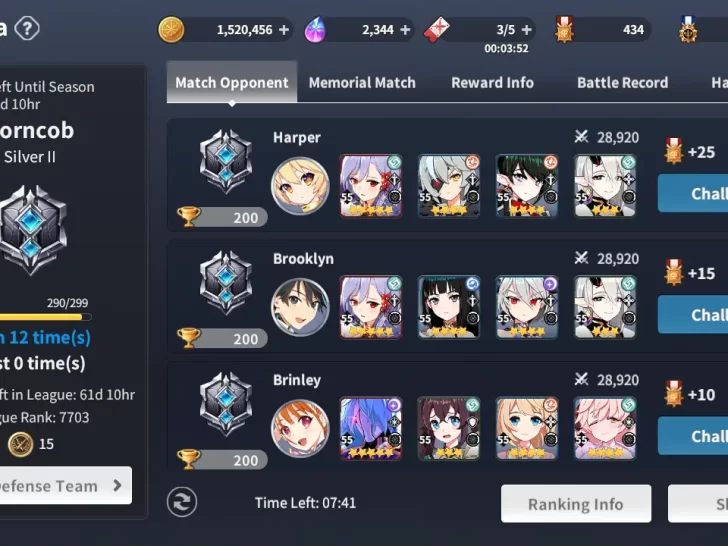Expand Defense Team chevron arrow
The height and width of the screenshot is (546, 728).
click(x=117, y=486)
